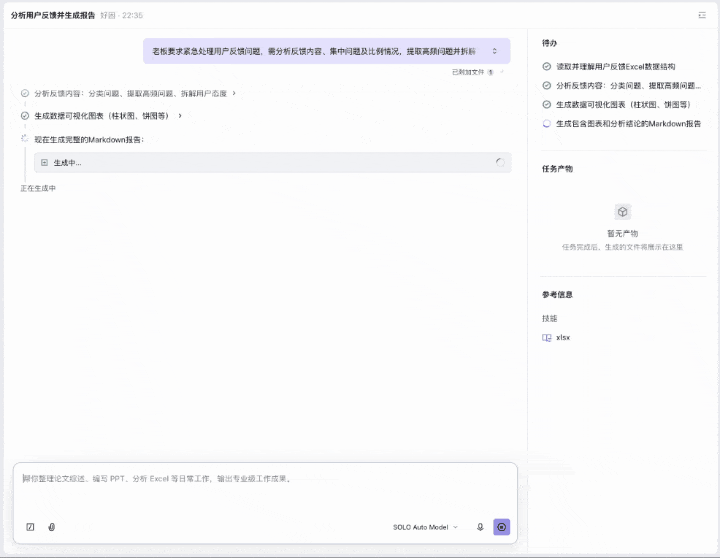The width and height of the screenshot is (720, 558).
Task: Expand the 分析反馈内容 step details
Action: point(234,94)
